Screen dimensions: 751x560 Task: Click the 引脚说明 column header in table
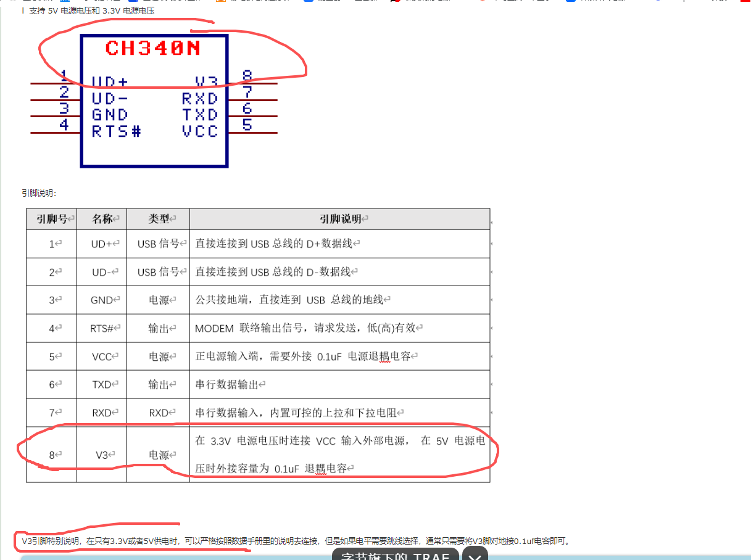339,219
